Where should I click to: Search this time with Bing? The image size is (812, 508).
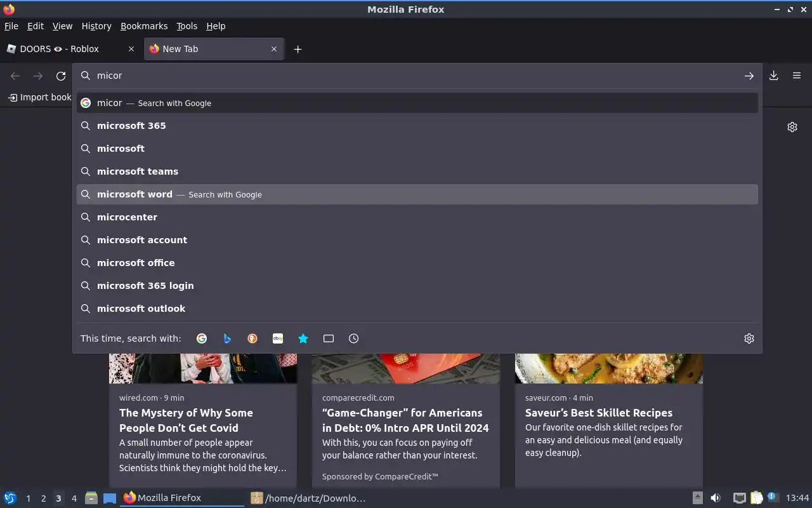(x=227, y=338)
